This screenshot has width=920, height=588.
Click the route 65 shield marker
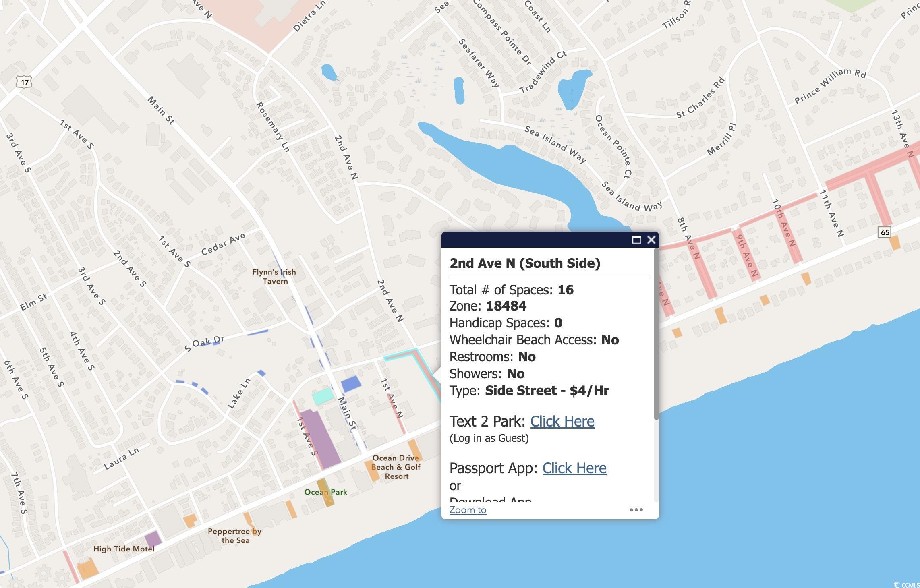pyautogui.click(x=885, y=232)
